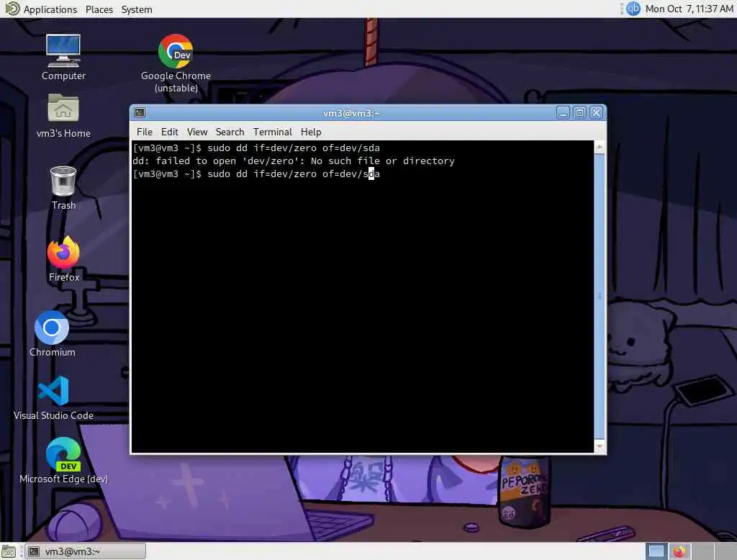737x560 pixels.
Task: Open the Places panel menu
Action: (x=99, y=9)
